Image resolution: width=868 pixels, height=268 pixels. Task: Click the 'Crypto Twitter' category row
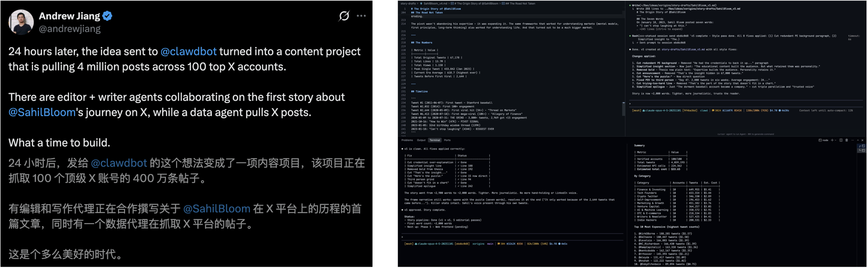click(x=677, y=196)
